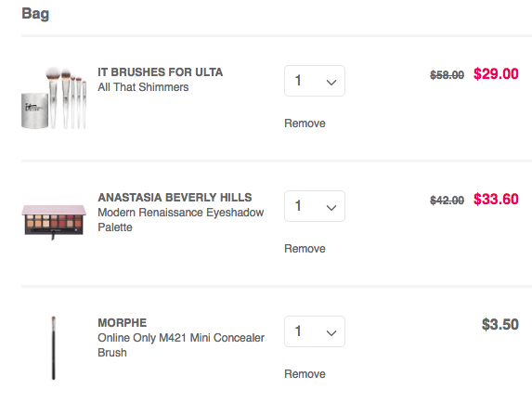Remove IT Brushes For Ulta item

click(x=305, y=123)
